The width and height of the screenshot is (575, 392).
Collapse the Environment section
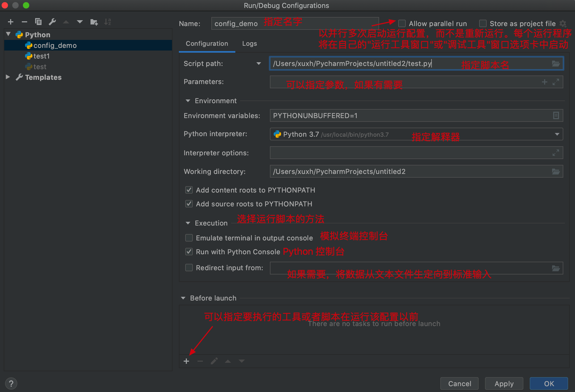pos(188,101)
